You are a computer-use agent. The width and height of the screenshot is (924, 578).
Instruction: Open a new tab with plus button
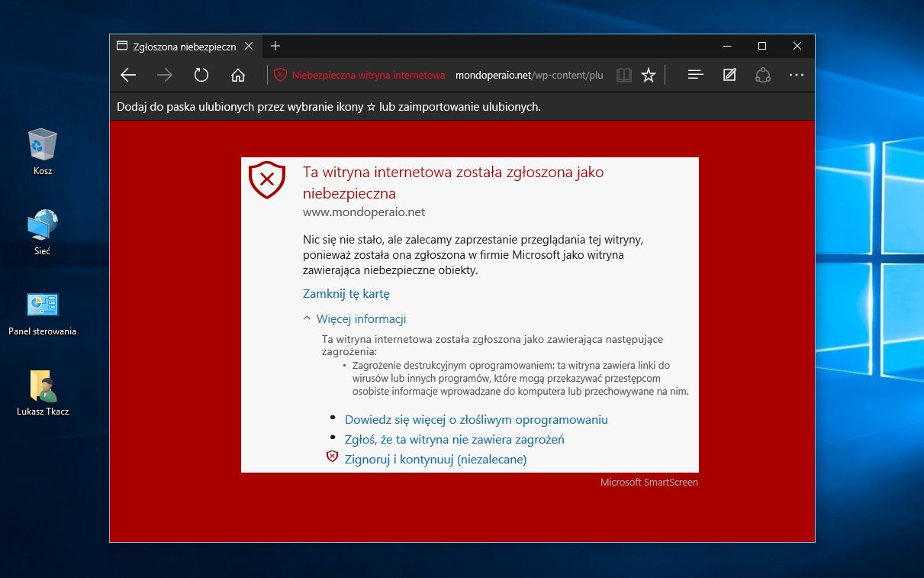click(275, 46)
